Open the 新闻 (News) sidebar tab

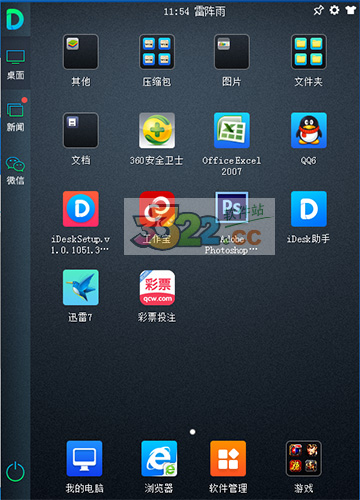pyautogui.click(x=15, y=115)
